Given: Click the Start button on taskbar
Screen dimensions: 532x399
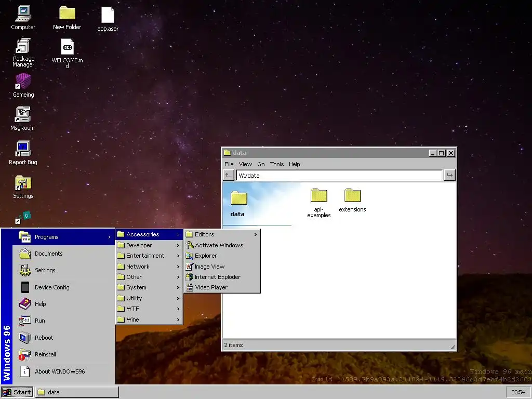Looking at the screenshot, I should pyautogui.click(x=17, y=392).
